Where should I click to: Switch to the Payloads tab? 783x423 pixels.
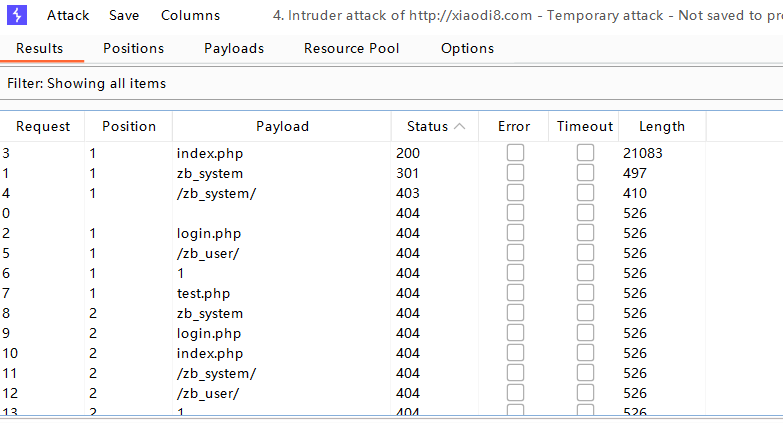click(x=234, y=48)
